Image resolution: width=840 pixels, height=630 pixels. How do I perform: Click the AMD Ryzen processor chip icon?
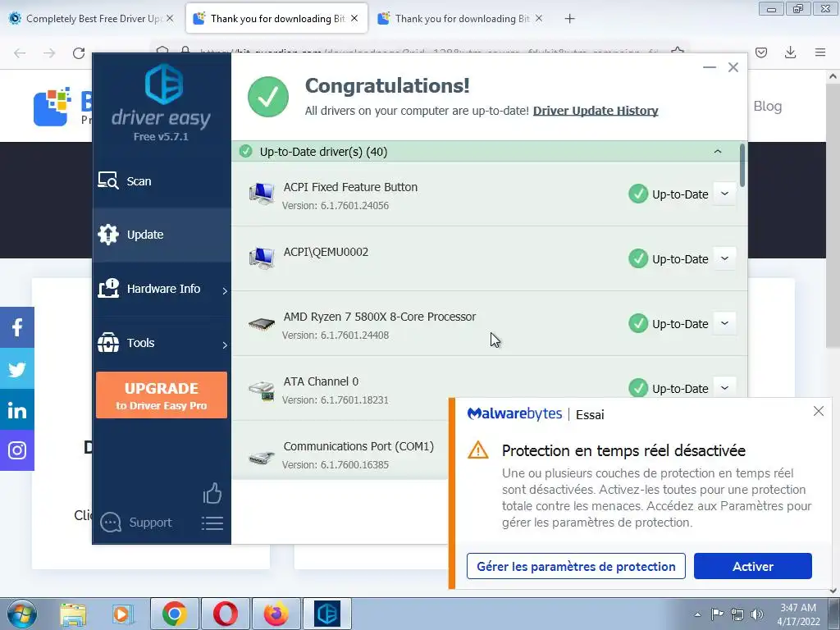click(x=262, y=324)
